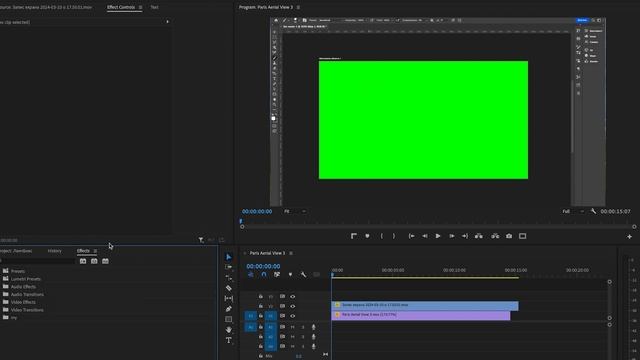
Task: Click the Accelerated Effects filter icon
Action: point(83,261)
